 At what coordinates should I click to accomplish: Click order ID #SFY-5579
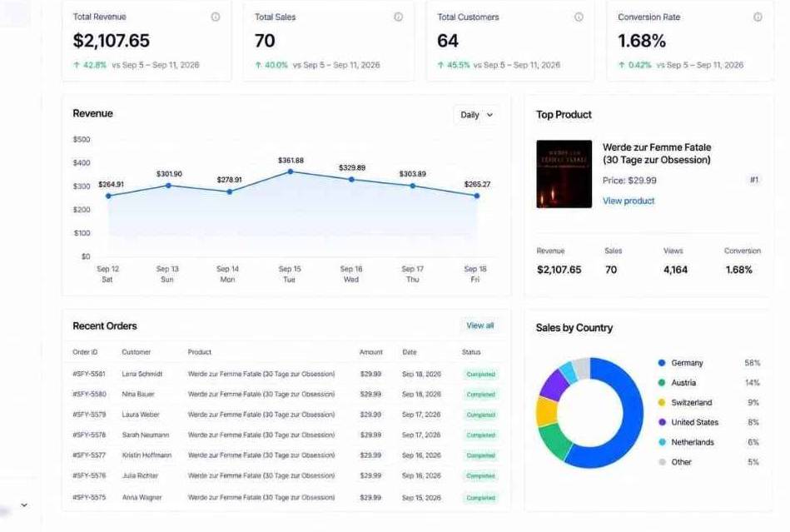coord(89,415)
